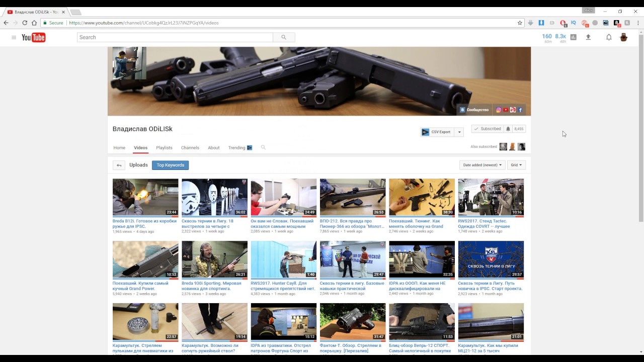The width and height of the screenshot is (644, 362).
Task: Toggle the Subscribed button
Action: [488, 129]
